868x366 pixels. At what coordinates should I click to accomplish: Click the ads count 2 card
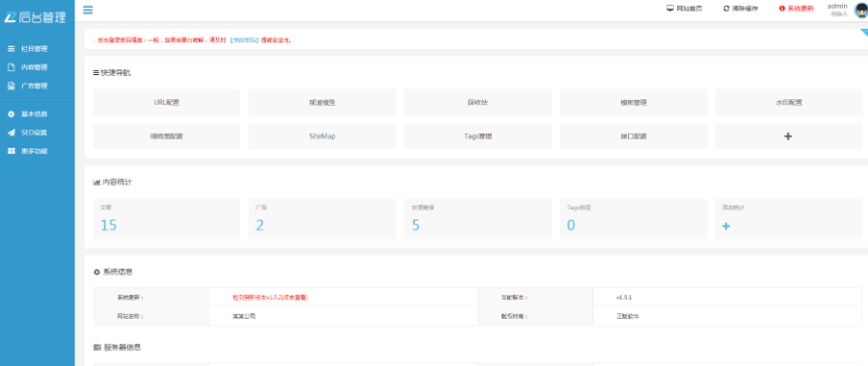click(x=322, y=219)
